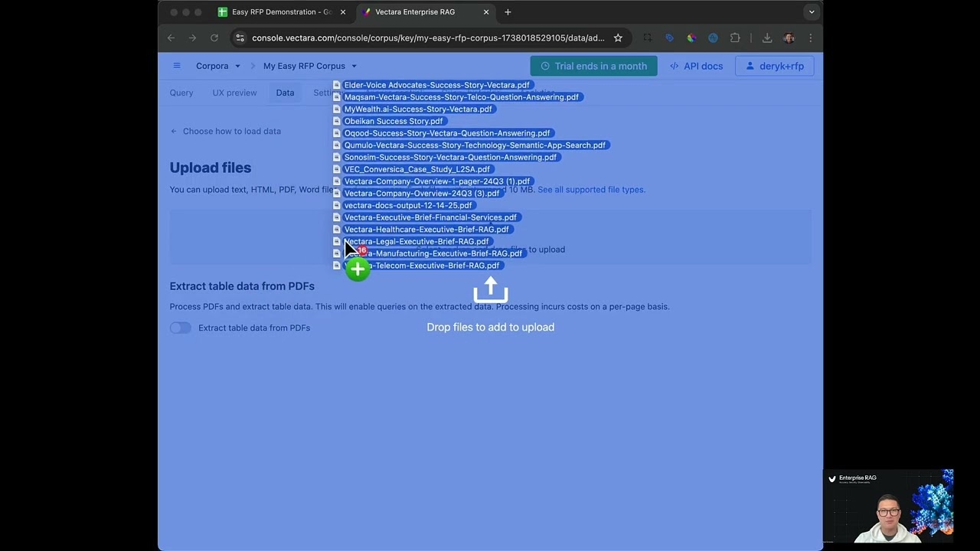Open the browser extensions puzzle icon
Viewport: 980px width, 551px height.
(x=735, y=37)
